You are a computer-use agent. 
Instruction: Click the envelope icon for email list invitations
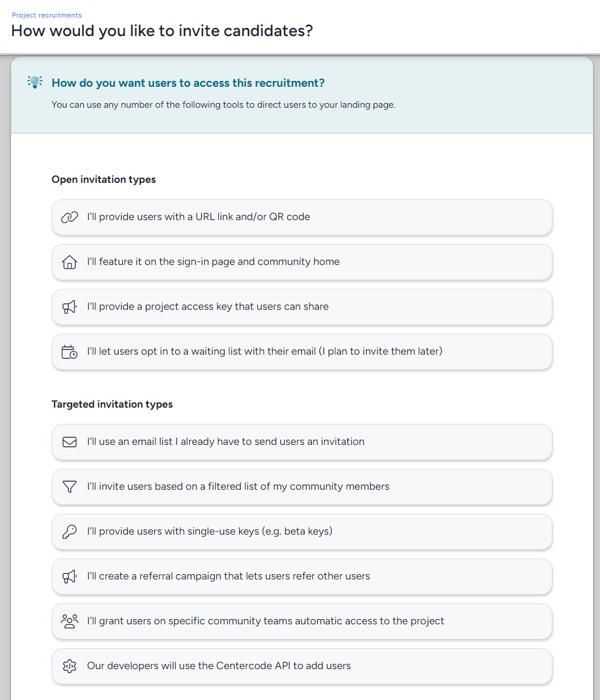pyautogui.click(x=70, y=441)
